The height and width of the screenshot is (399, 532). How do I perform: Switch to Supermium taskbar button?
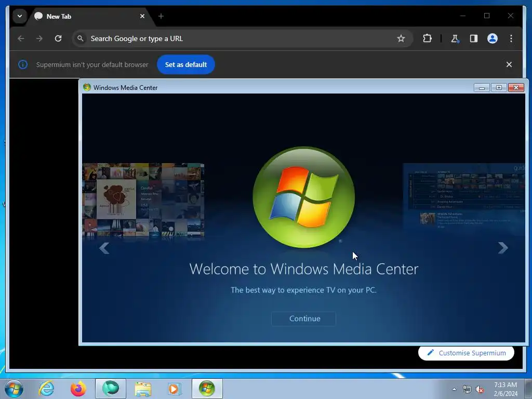(111, 389)
